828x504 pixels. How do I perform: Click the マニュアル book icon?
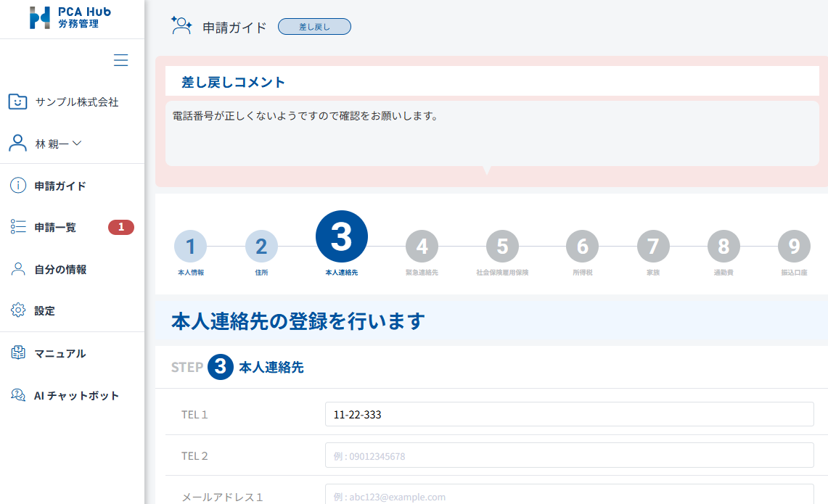pos(18,353)
